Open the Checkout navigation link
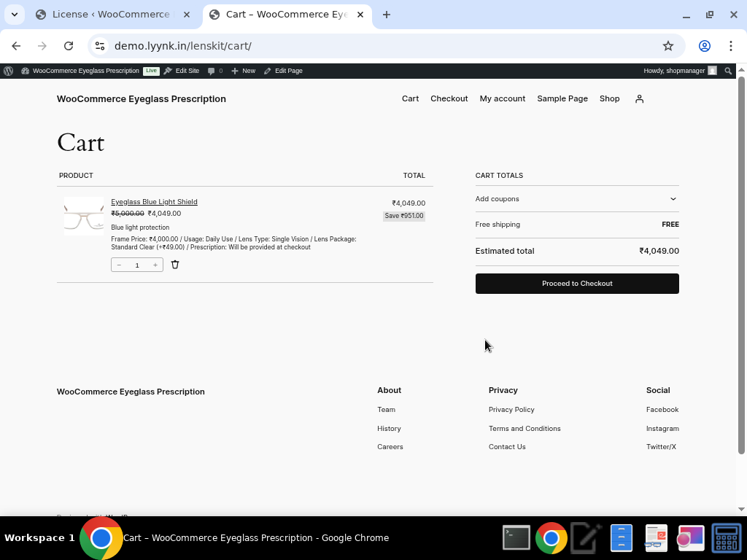 (449, 99)
